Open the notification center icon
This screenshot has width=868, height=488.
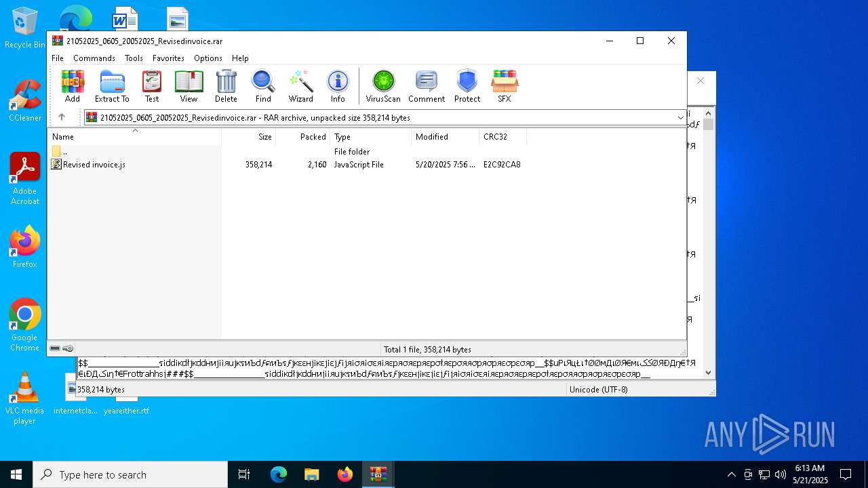click(x=846, y=474)
